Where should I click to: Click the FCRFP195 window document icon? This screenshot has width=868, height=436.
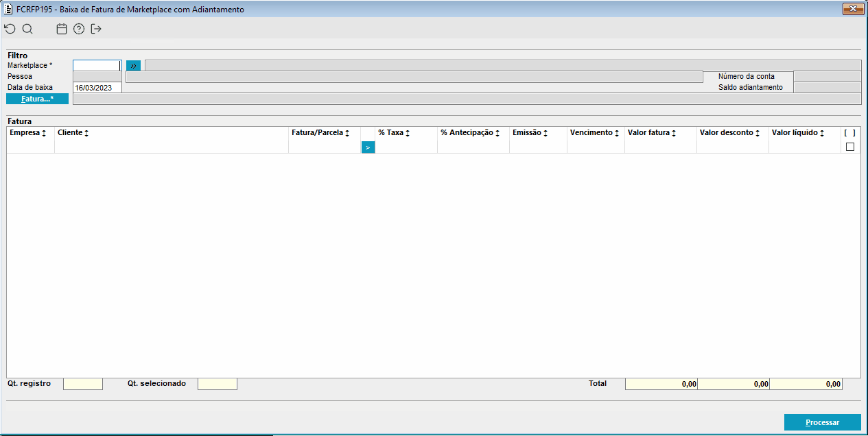[x=8, y=10]
